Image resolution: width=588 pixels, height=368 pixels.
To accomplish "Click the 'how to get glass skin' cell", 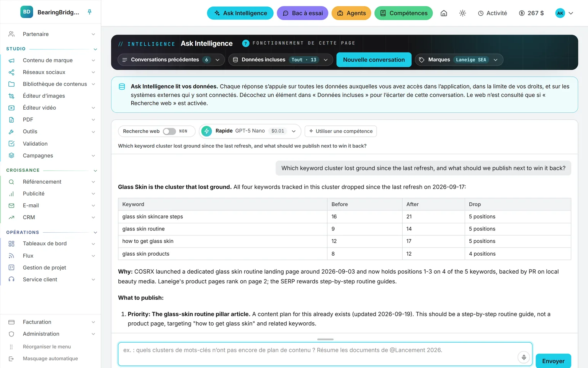I will coord(223,241).
